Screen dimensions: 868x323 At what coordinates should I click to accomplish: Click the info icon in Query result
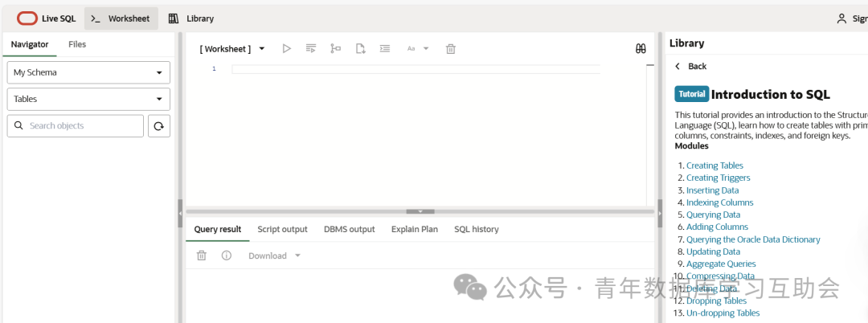(x=227, y=256)
